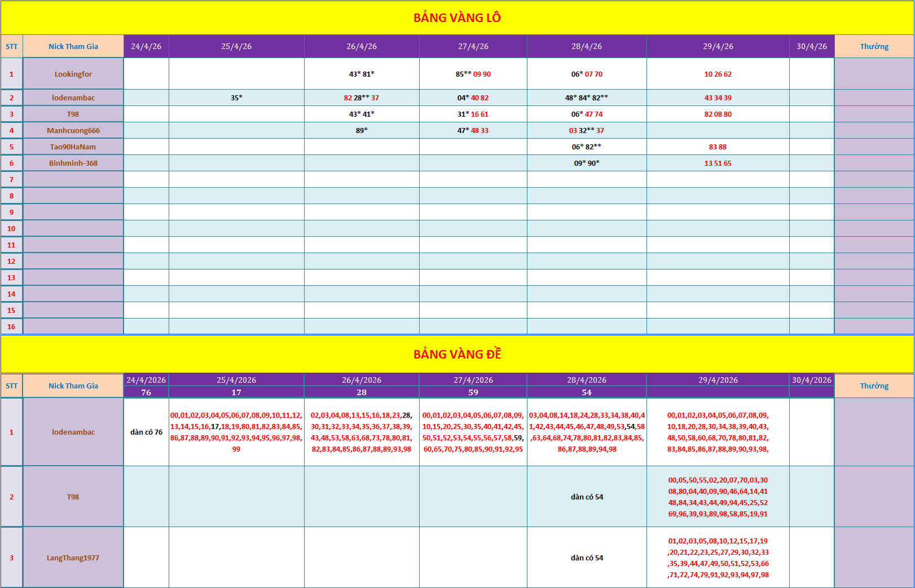Image resolution: width=915 pixels, height=588 pixels.
Task: Select LangThang1977's "dàn có 54" cell
Action: pos(587,558)
